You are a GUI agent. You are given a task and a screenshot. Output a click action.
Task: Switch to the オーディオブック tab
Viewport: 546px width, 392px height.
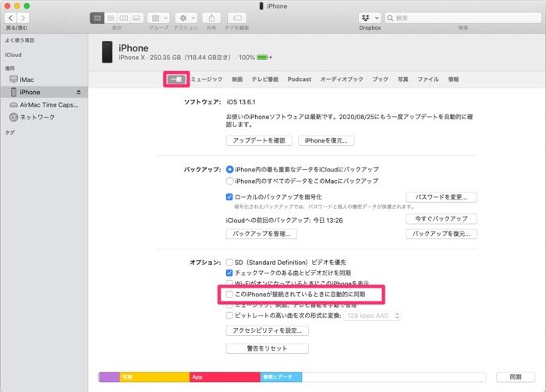[x=342, y=79]
